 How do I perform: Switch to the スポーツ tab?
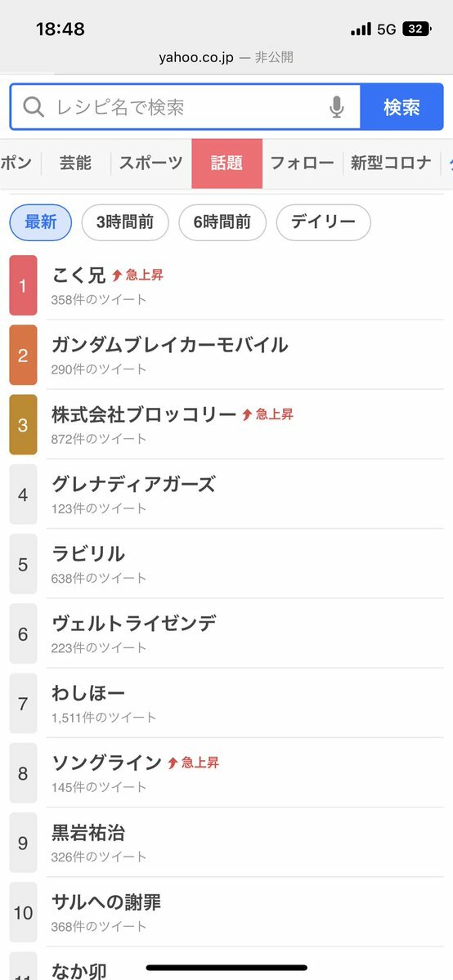click(x=151, y=163)
